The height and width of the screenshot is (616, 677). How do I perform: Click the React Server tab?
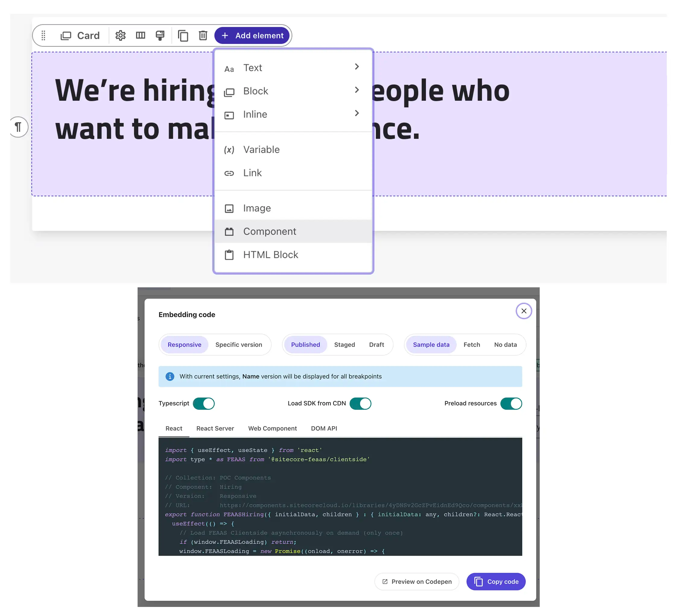click(215, 428)
